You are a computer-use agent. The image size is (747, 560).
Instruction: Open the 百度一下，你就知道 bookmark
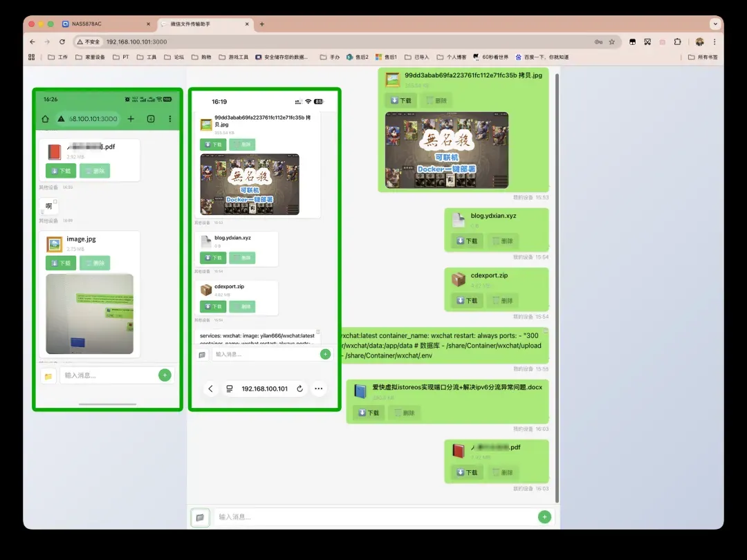(542, 57)
